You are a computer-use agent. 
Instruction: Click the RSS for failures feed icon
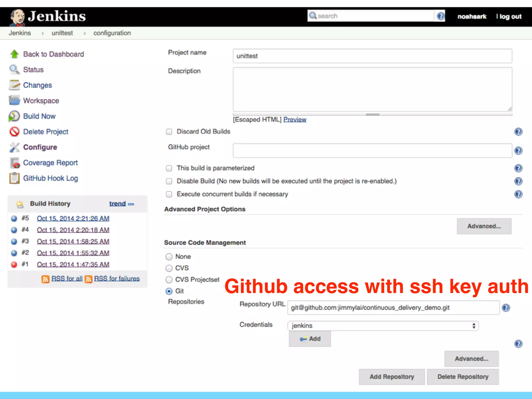88,279
